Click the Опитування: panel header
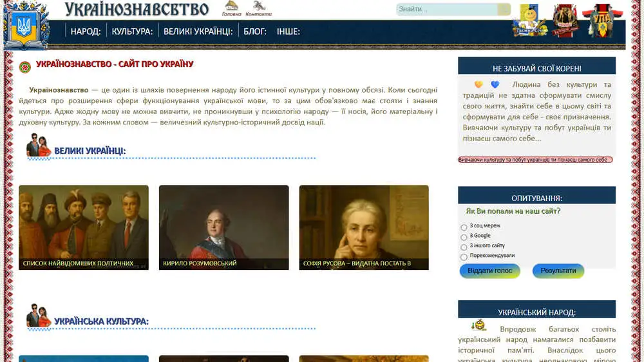 click(537, 195)
